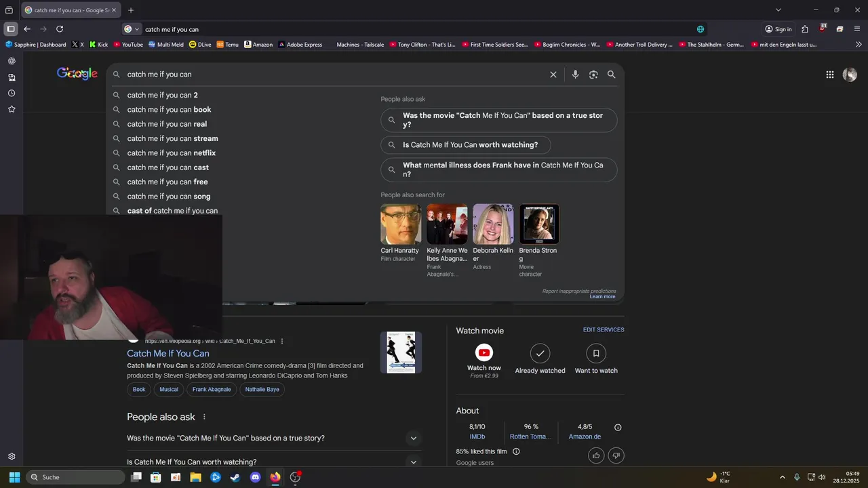Click the Deborah Kellner thumbnail
The width and height of the screenshot is (868, 488).
point(493,224)
